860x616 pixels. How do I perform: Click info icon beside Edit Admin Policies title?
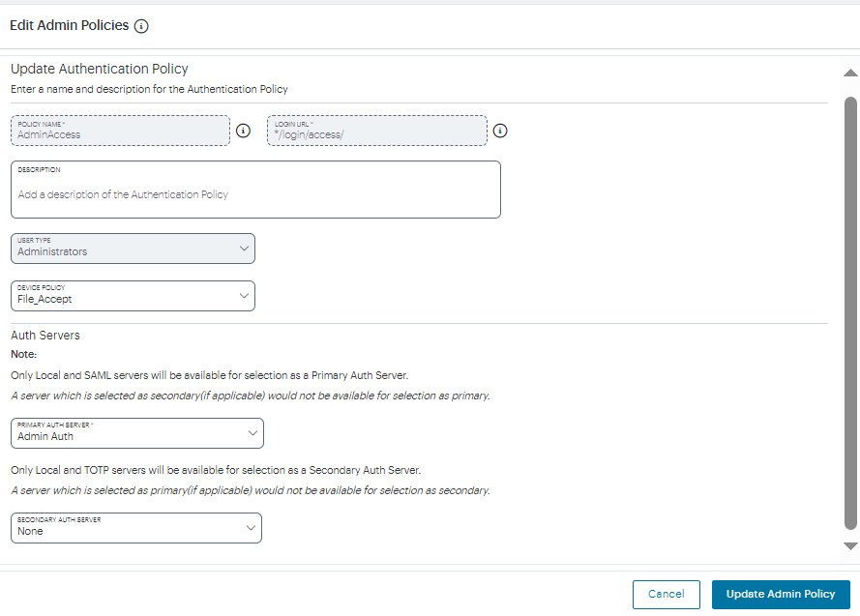pos(141,26)
